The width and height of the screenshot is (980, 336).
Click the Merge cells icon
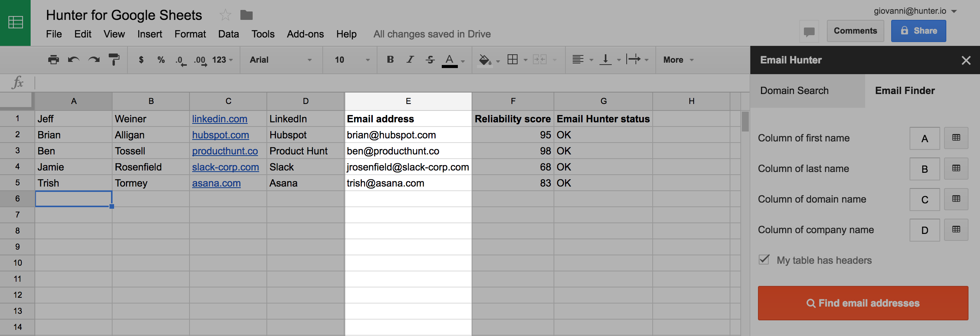coord(540,59)
